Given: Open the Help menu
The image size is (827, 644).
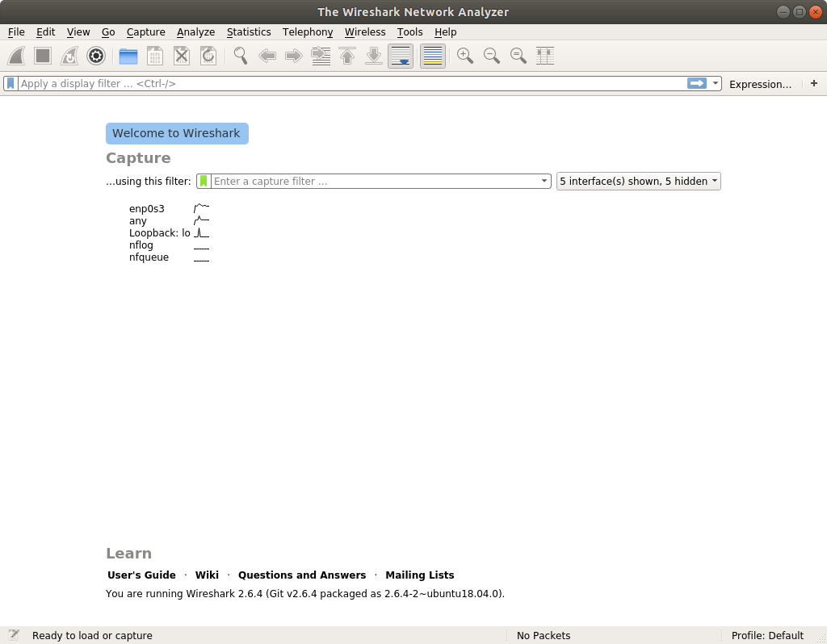Looking at the screenshot, I should (445, 32).
